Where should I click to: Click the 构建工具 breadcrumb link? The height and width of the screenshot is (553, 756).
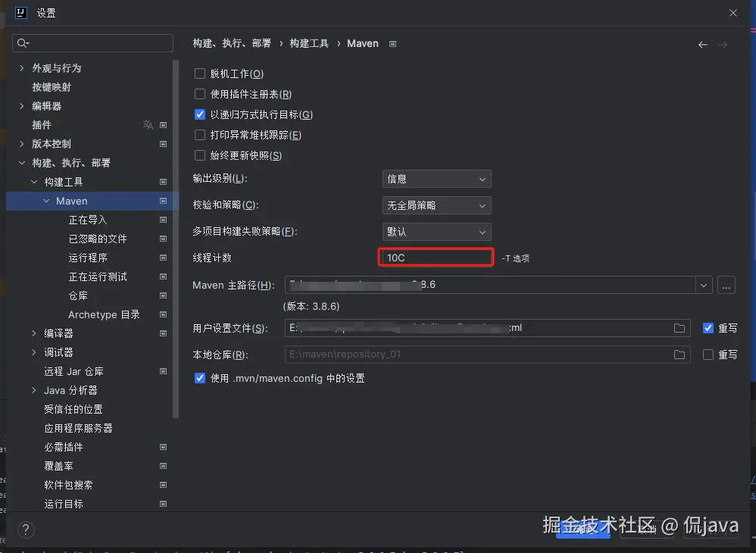pos(309,43)
